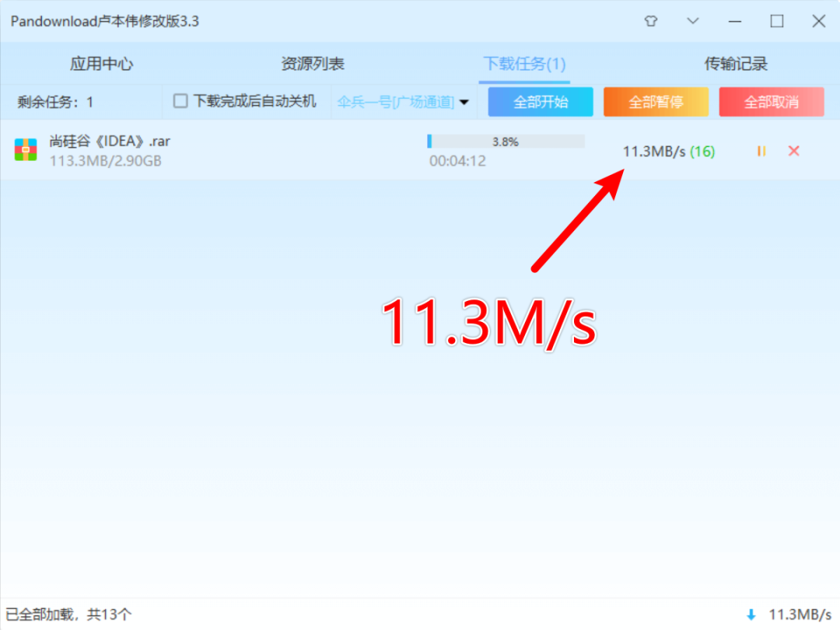840x630 pixels.
Task: Click the size text 113.3MB/2.90GB
Action: pyautogui.click(x=106, y=161)
